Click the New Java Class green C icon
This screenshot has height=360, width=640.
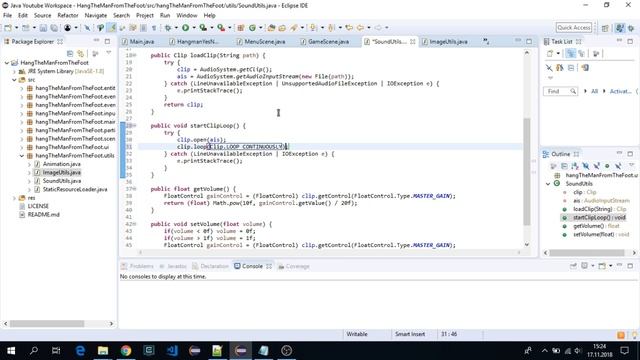253,28
